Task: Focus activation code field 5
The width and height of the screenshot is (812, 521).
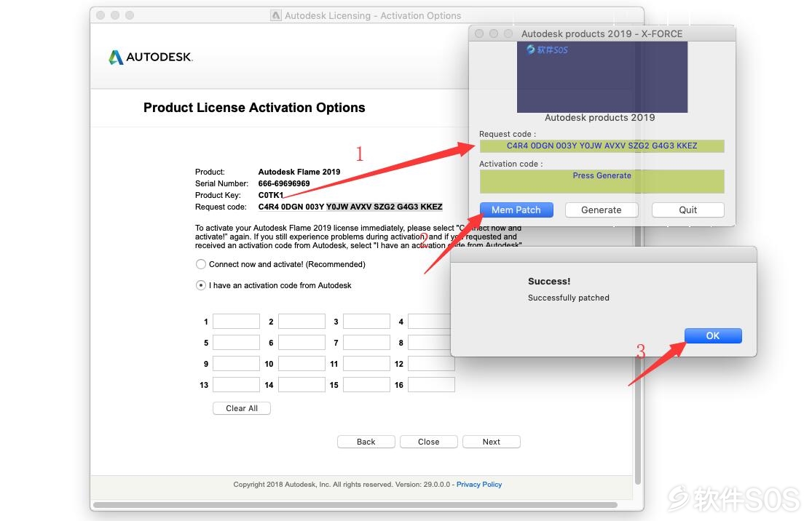Action: click(x=236, y=343)
